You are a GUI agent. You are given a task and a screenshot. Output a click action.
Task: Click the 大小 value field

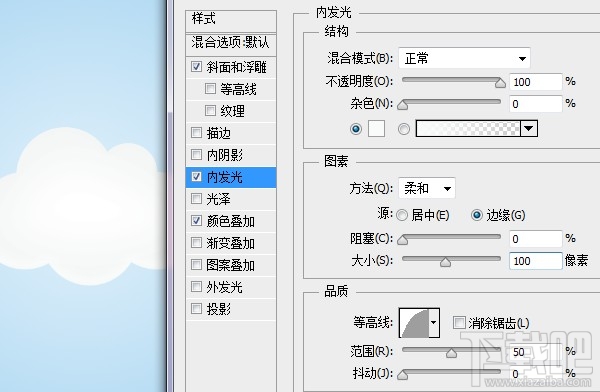tap(536, 261)
